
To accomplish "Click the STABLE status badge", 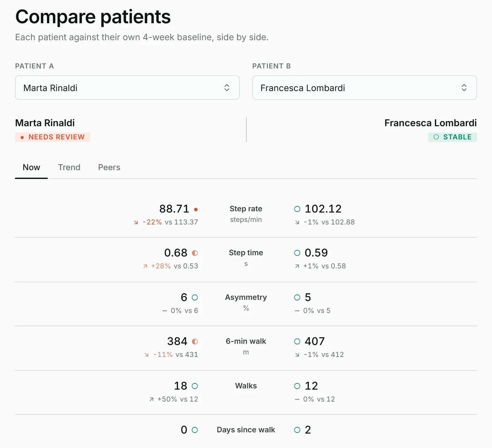I will coord(452,137).
